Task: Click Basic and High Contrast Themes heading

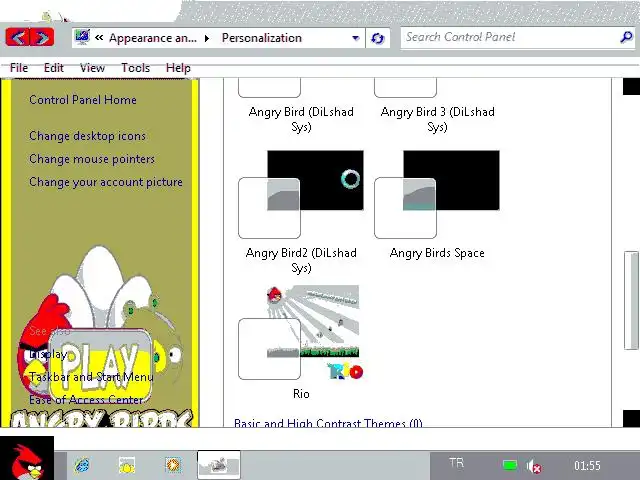Action: coord(328,423)
